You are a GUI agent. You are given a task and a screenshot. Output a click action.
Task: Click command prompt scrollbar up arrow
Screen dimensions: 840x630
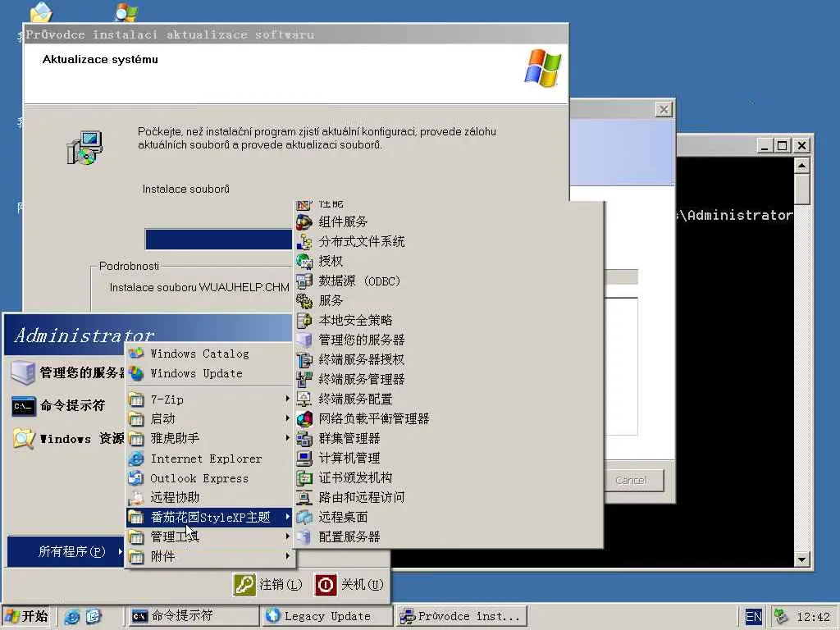(x=801, y=166)
